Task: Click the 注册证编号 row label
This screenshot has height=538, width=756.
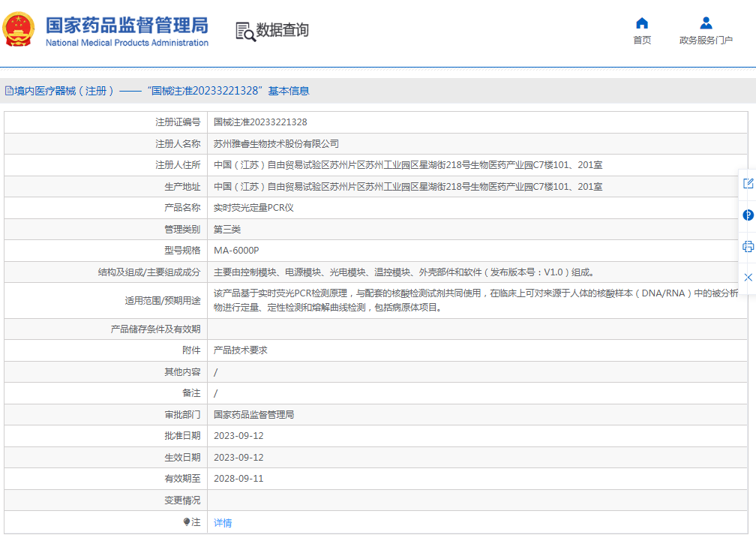Action: coord(178,122)
